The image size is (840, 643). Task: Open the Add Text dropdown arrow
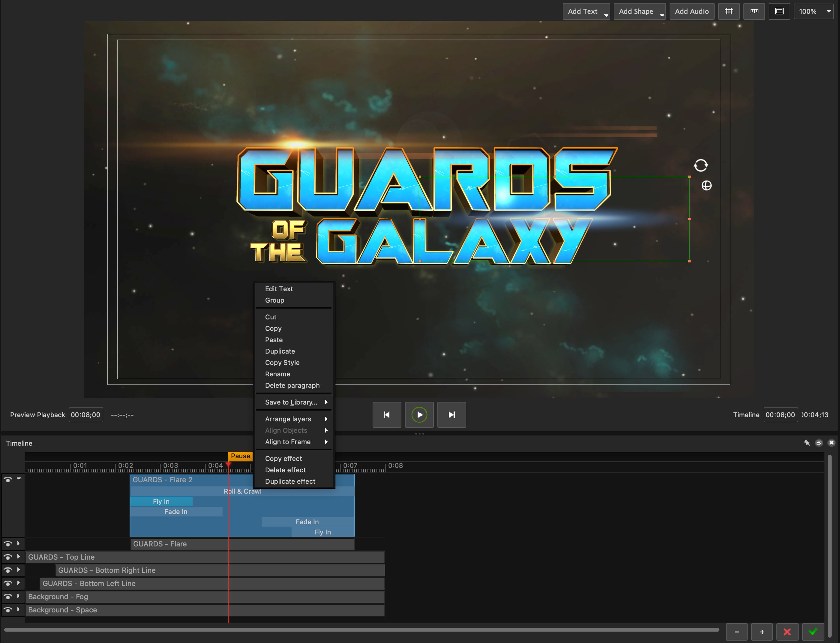coord(606,15)
